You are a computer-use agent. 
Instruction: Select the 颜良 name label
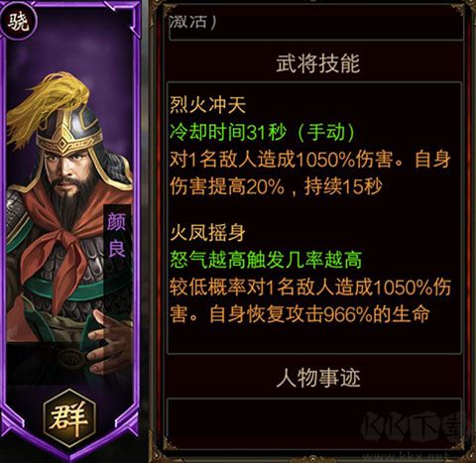pyautogui.click(x=116, y=235)
